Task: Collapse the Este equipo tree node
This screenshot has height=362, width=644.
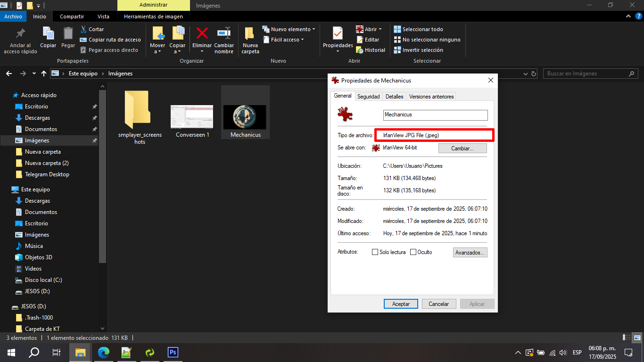Action: pos(7,189)
